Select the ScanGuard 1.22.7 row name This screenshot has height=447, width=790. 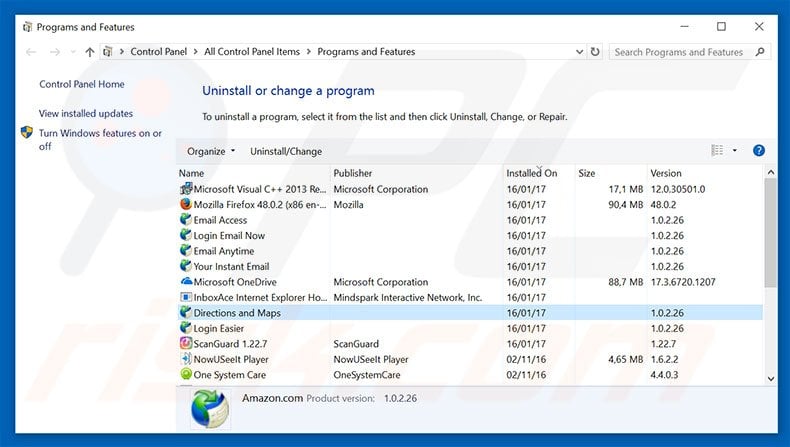[230, 344]
